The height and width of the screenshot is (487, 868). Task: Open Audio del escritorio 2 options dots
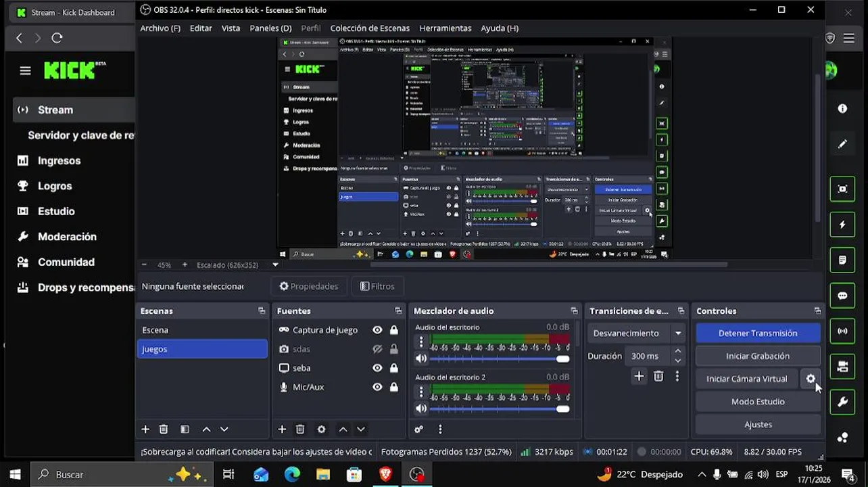pos(421,392)
